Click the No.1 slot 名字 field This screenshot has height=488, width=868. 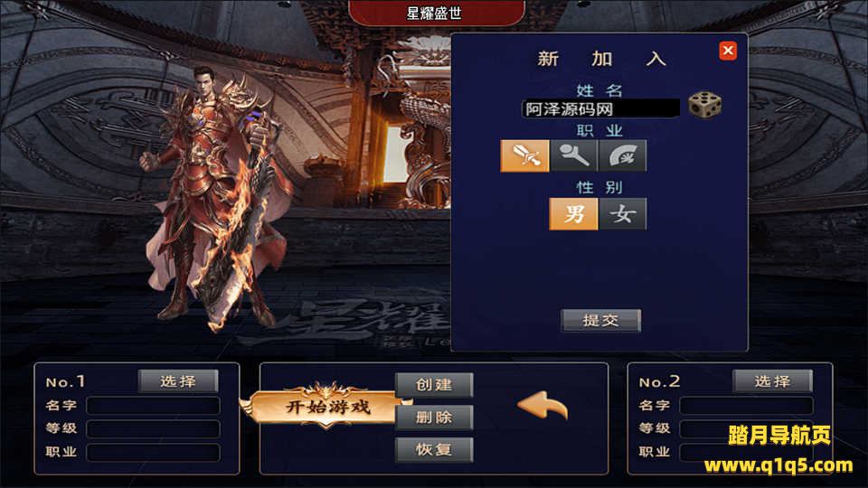tap(154, 406)
